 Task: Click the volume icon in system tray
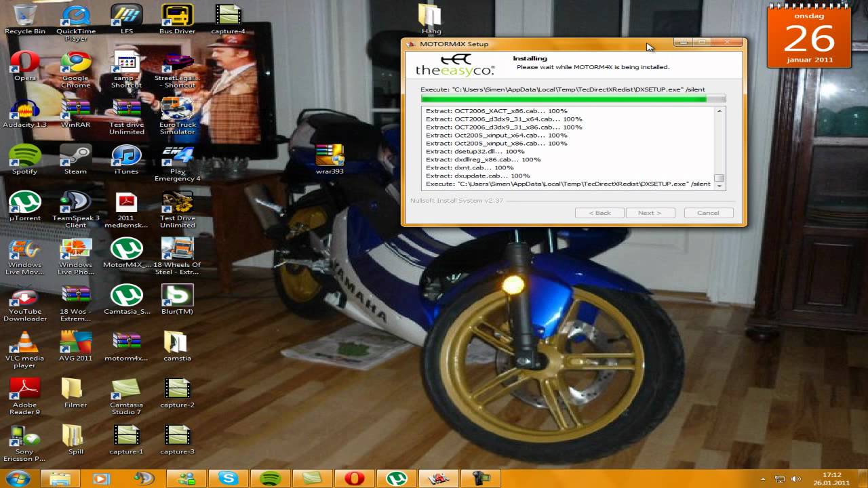pos(796,479)
